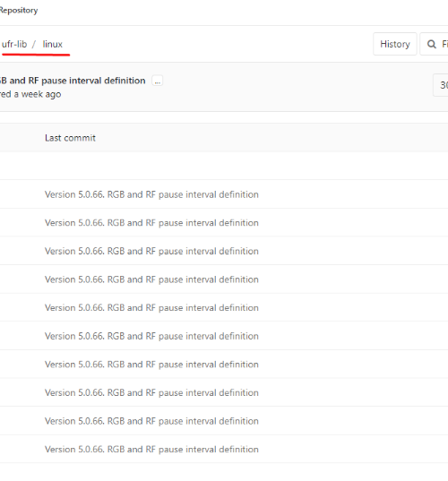This screenshot has height=481, width=448.
Task: Open ufr-lib breadcrumb link
Action: pyautogui.click(x=14, y=44)
